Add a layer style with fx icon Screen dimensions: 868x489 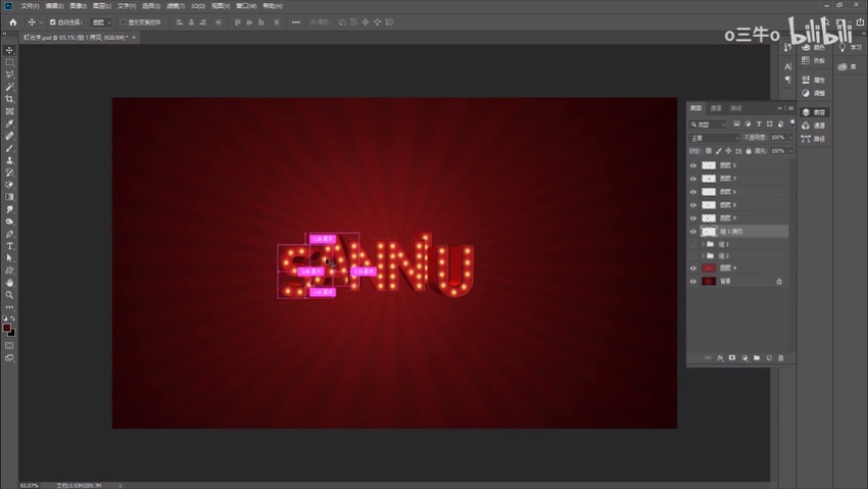pos(719,357)
